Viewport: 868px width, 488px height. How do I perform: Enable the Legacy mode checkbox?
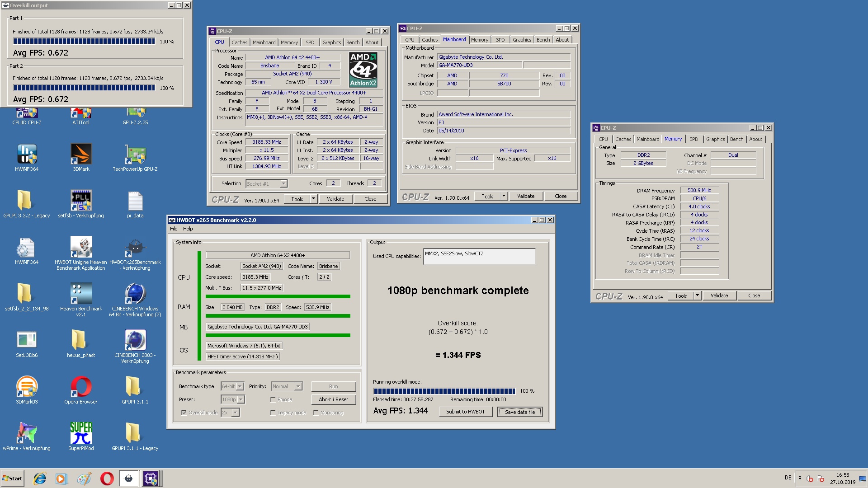point(273,413)
